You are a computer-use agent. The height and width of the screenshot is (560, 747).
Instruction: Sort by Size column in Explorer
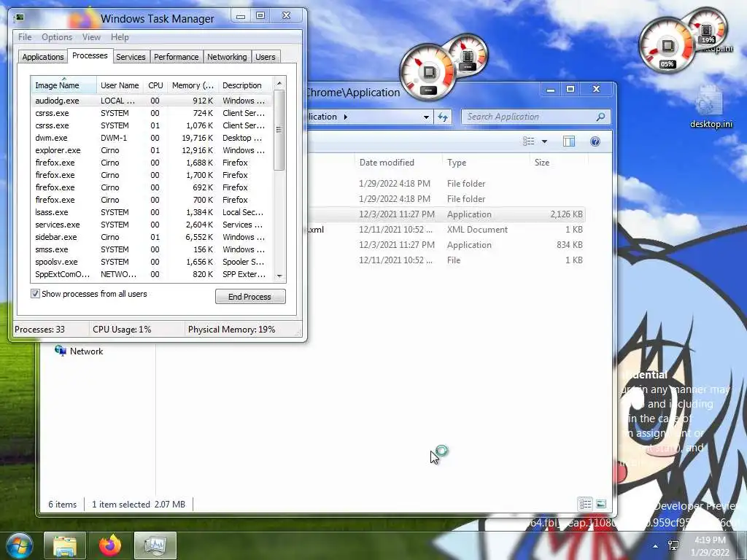click(558, 163)
